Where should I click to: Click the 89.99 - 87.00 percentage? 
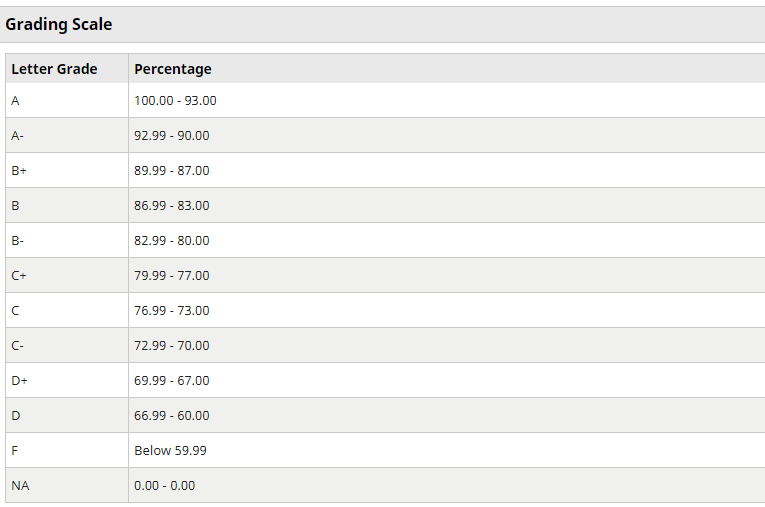point(172,171)
